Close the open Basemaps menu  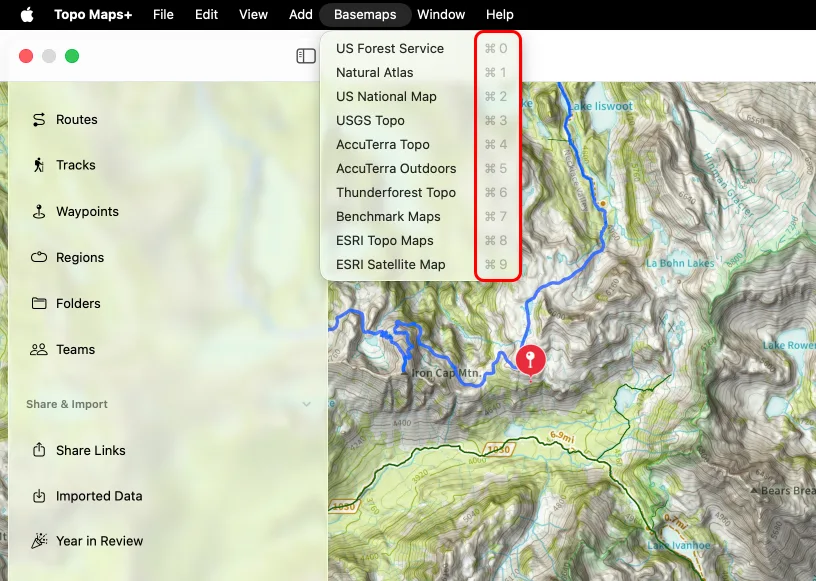[x=365, y=15]
